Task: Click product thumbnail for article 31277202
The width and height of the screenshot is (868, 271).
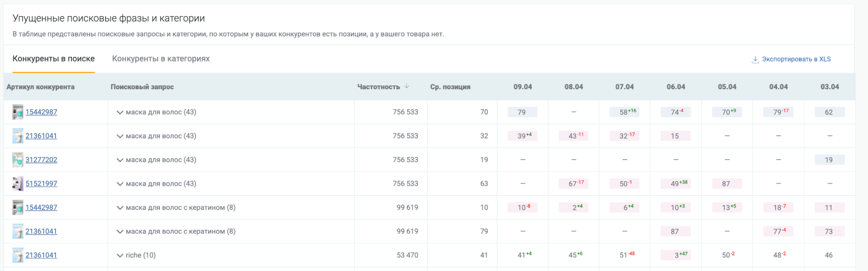Action: coord(18,160)
